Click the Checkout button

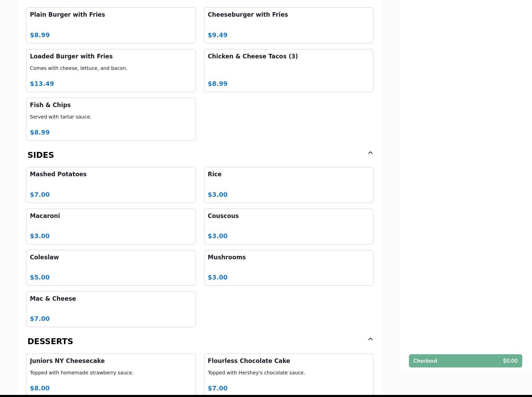(x=465, y=361)
